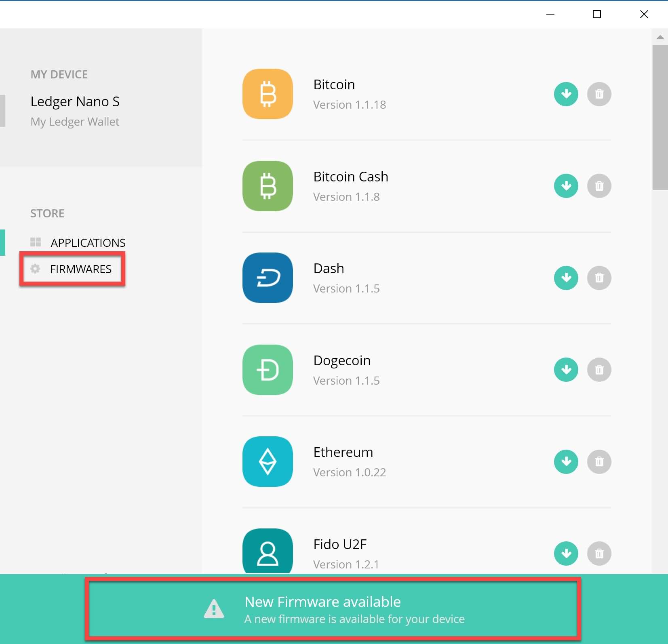This screenshot has width=668, height=644.
Task: Click the orange Bitcoin logo icon
Action: click(x=268, y=94)
